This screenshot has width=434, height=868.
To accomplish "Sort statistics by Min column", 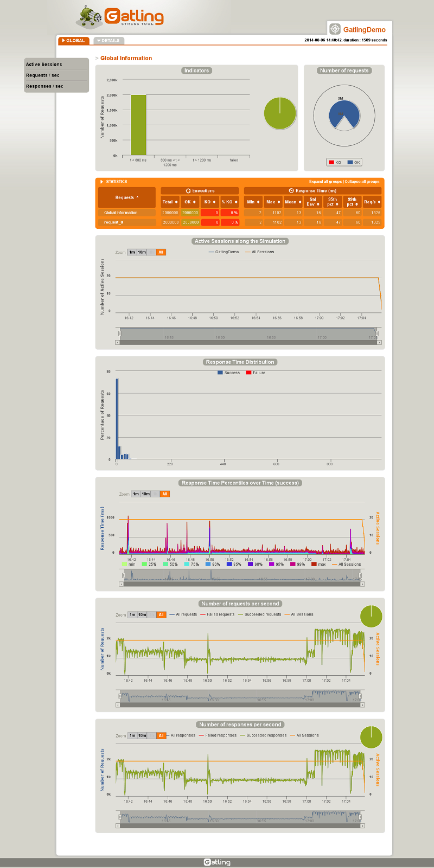I will [x=253, y=202].
